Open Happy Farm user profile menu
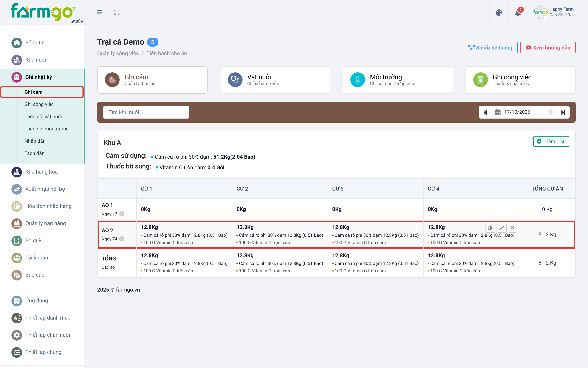This screenshot has height=368, width=588. (553, 12)
